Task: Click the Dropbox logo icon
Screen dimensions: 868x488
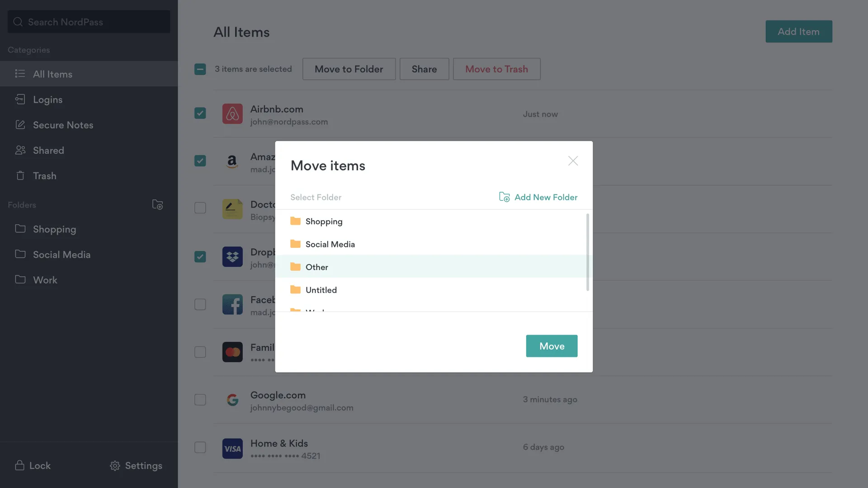Action: (232, 257)
